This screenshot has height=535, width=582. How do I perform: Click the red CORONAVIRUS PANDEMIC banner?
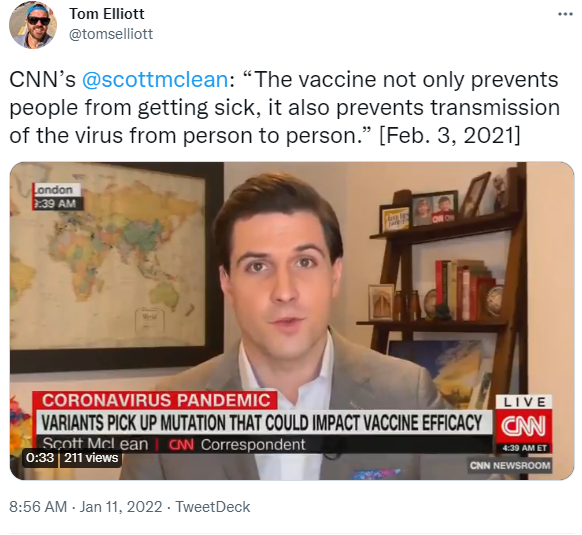point(155,400)
